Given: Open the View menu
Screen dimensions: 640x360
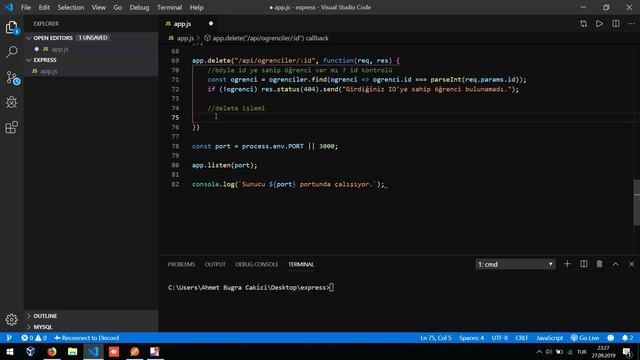Looking at the screenshot, I should pos(98,7).
